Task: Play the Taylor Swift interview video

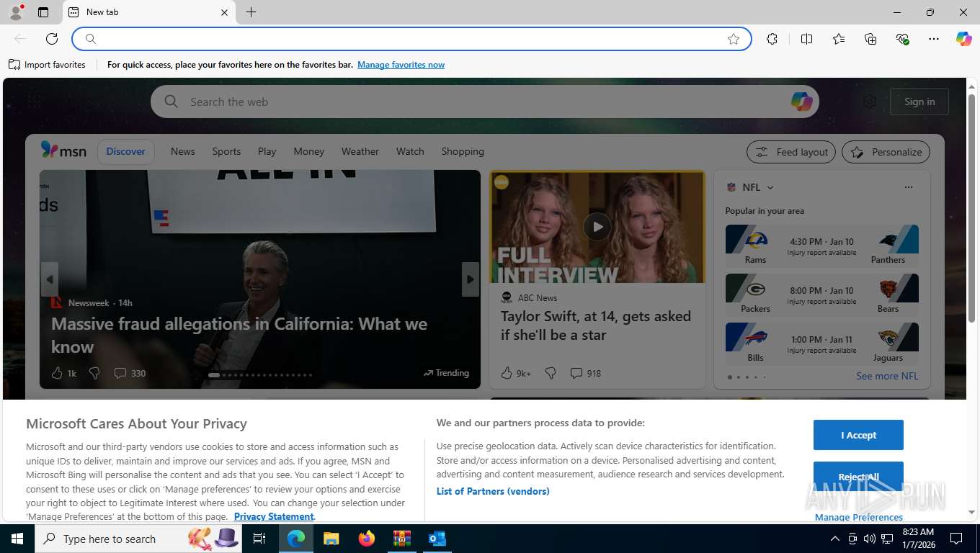Action: (597, 227)
